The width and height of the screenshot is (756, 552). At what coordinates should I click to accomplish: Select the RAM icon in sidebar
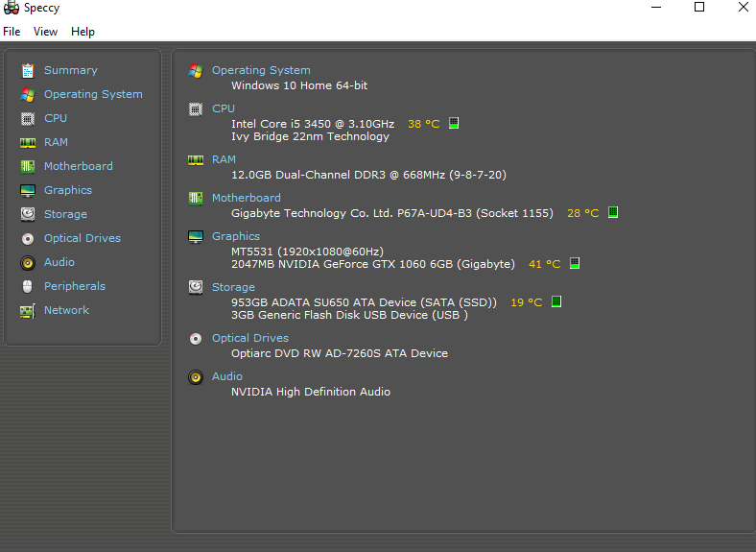click(x=28, y=142)
